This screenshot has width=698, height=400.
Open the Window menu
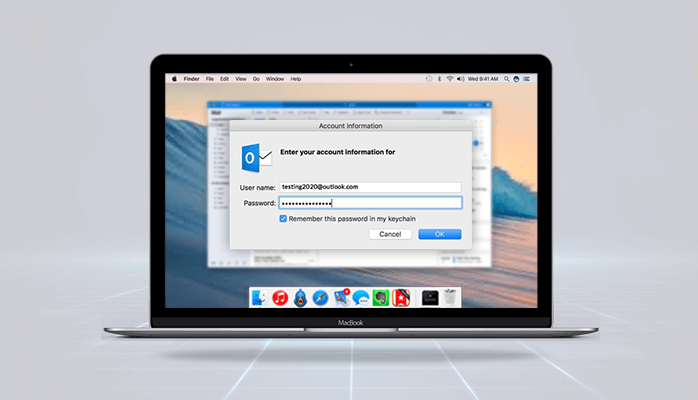coord(275,79)
